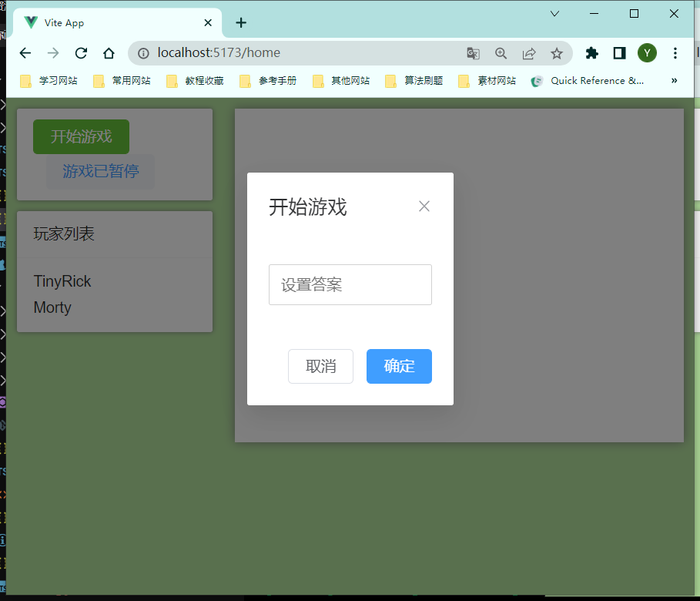Viewport: 700px width, 601px height.
Task: Reload the page with refresh icon
Action: 81,53
